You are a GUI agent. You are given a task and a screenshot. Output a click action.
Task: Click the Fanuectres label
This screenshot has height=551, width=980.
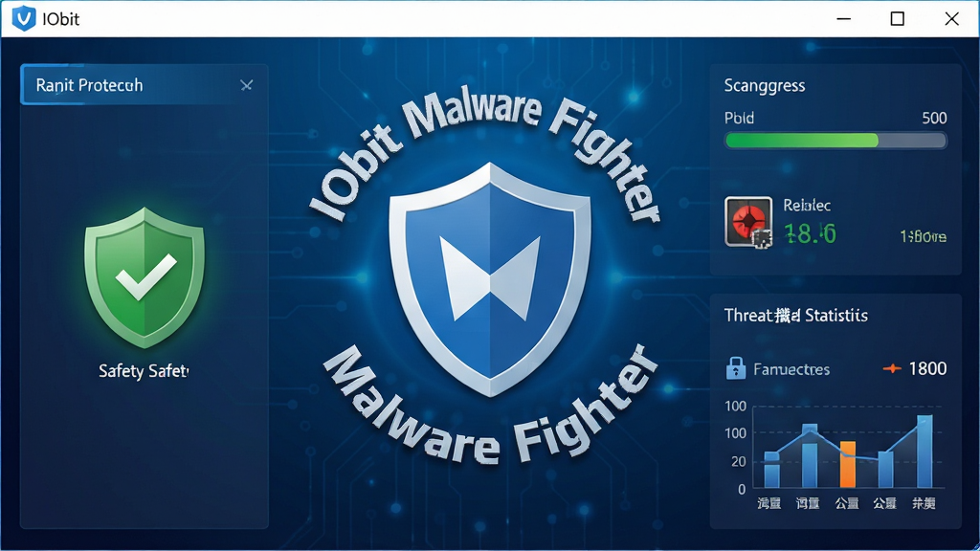point(791,369)
